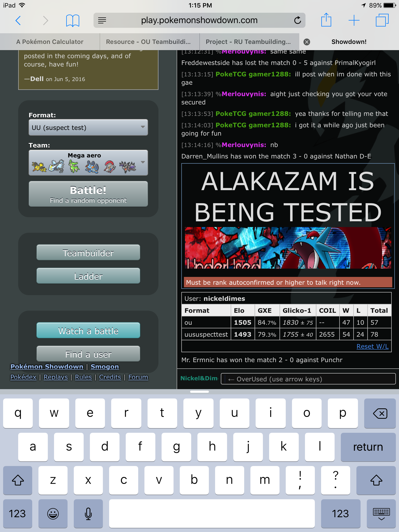Screen dimensions: 399x532
Task: Click the Reset W/L link
Action: [x=373, y=346]
